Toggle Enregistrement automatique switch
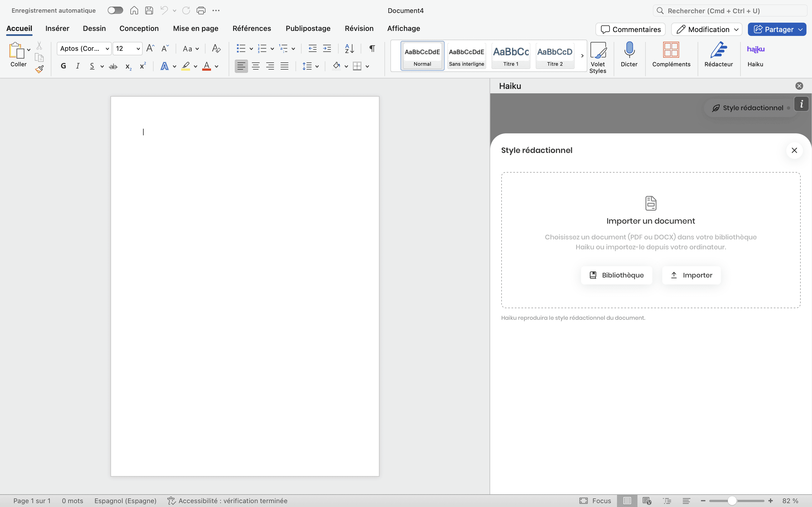The width and height of the screenshot is (812, 507). point(115,10)
